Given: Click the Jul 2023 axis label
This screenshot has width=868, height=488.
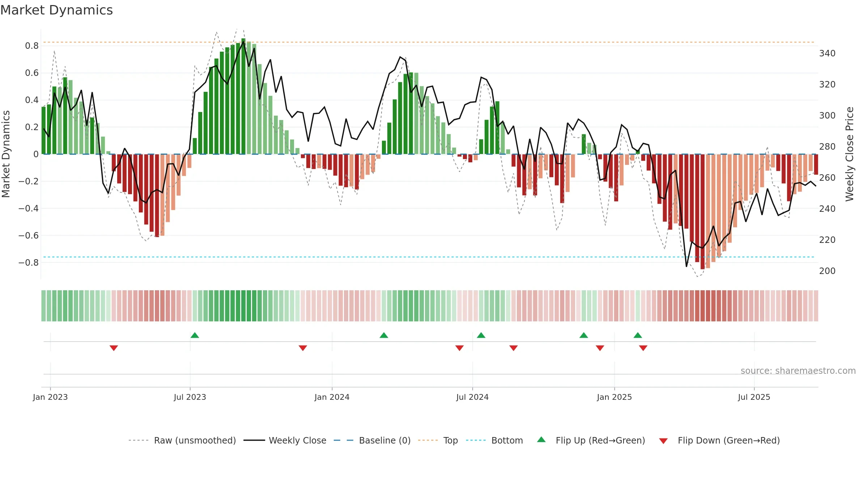Looking at the screenshot, I should pos(190,397).
